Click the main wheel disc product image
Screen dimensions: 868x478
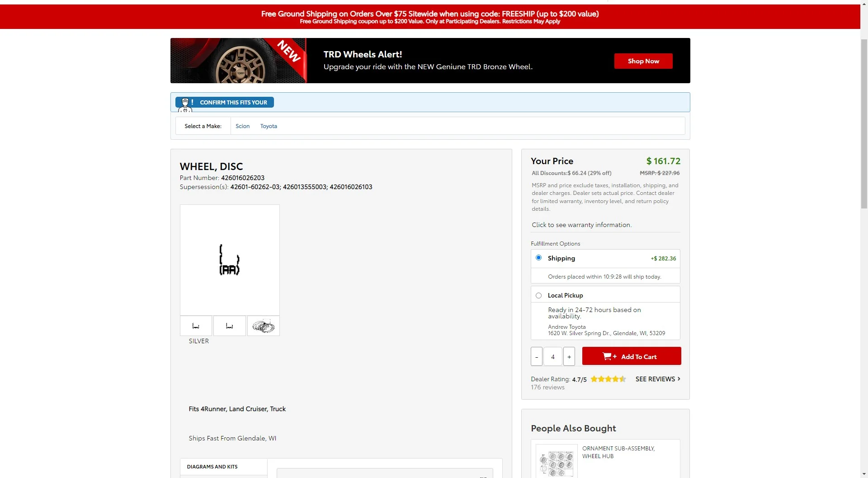pos(230,260)
